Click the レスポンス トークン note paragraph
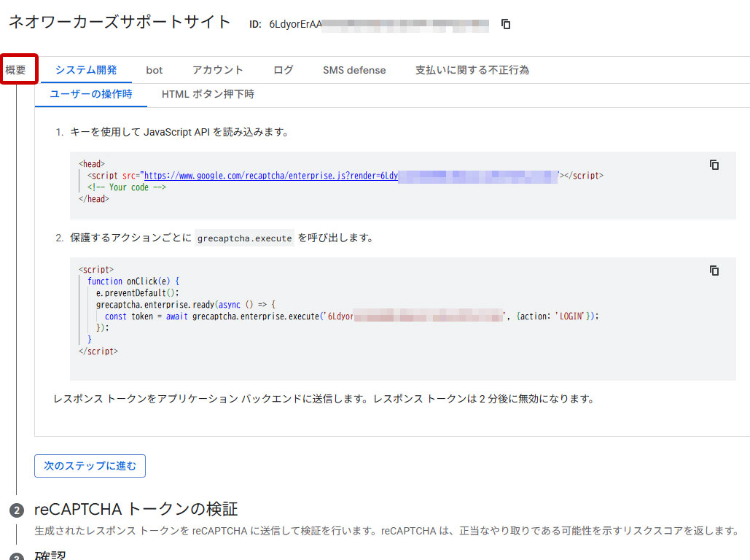This screenshot has height=560, width=750. click(324, 399)
